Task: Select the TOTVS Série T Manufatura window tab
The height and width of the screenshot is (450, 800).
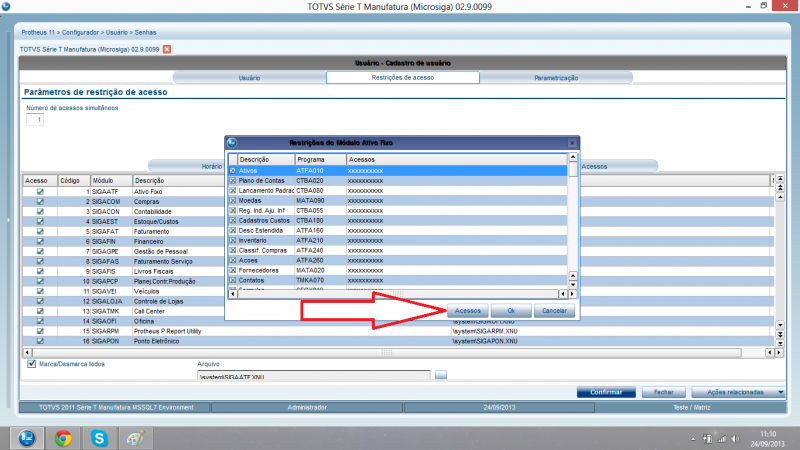Action: pos(89,49)
